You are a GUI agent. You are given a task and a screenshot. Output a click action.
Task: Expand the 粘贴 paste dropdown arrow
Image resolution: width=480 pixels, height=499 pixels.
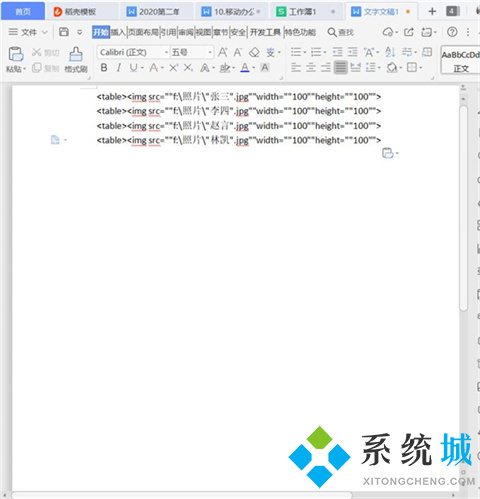point(24,69)
